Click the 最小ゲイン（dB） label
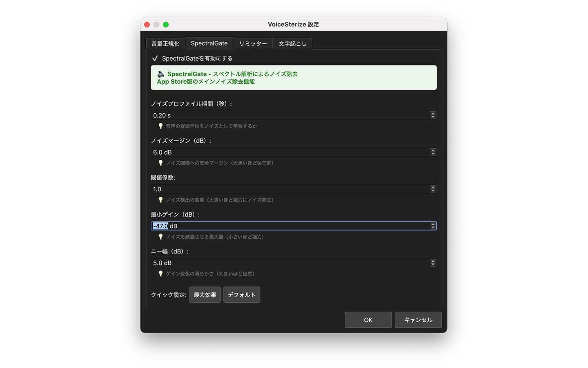Screen dimensions: 588x368 [176, 214]
